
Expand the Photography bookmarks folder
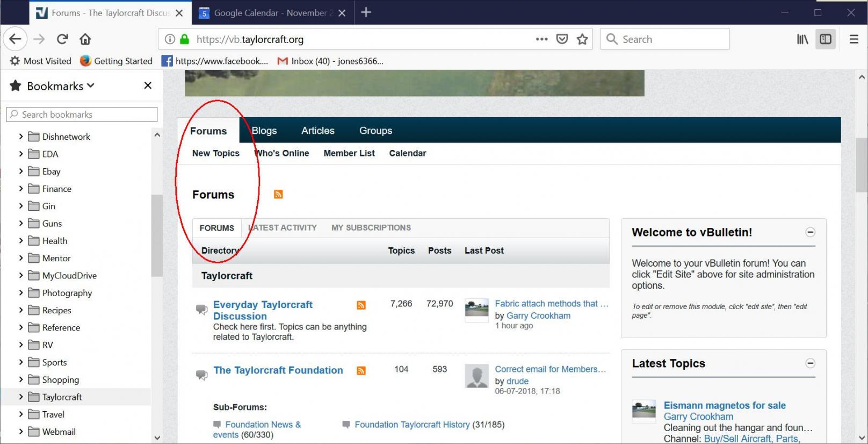21,292
